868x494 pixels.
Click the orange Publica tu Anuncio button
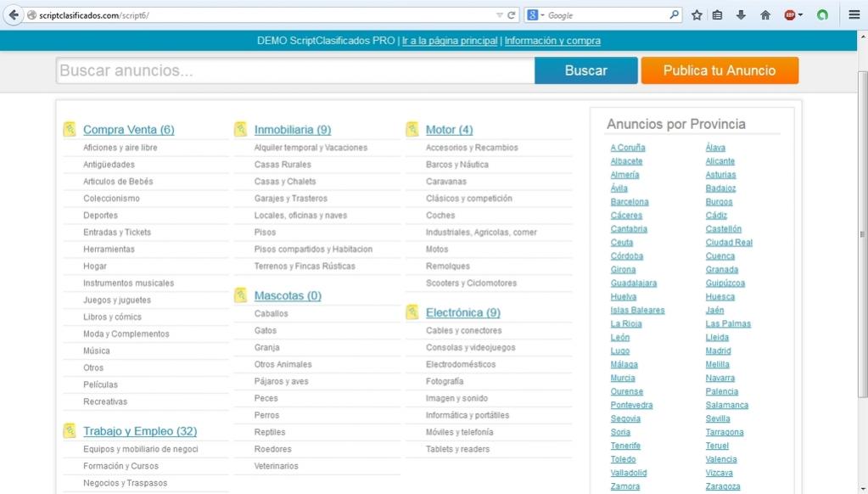pos(720,70)
